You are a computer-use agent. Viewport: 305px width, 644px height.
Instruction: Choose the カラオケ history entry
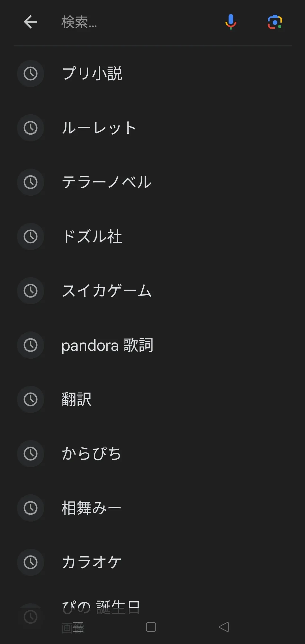pos(92,562)
